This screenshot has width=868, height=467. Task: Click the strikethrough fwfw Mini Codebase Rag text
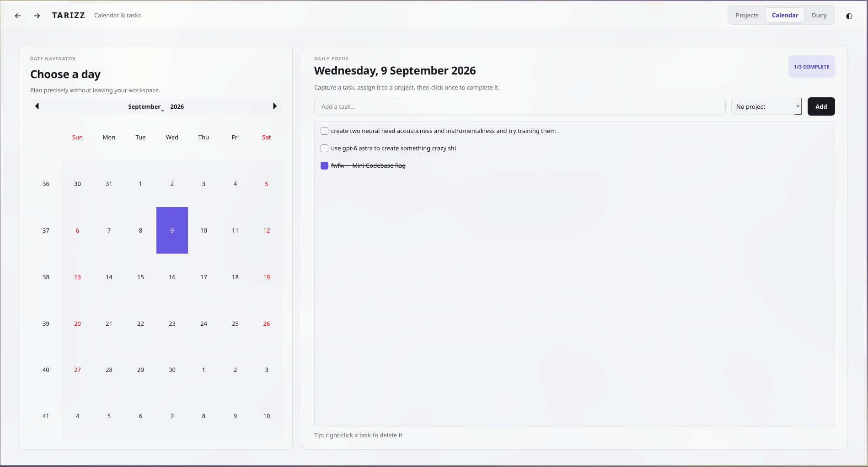coord(368,166)
